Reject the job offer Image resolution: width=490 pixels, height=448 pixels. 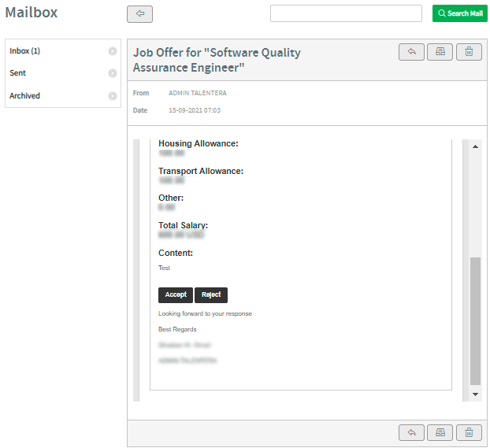[x=211, y=295]
